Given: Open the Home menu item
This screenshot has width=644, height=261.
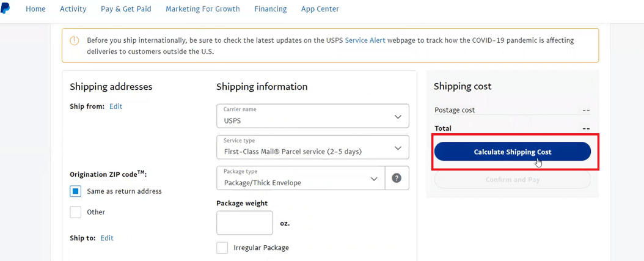Looking at the screenshot, I should coord(35,9).
